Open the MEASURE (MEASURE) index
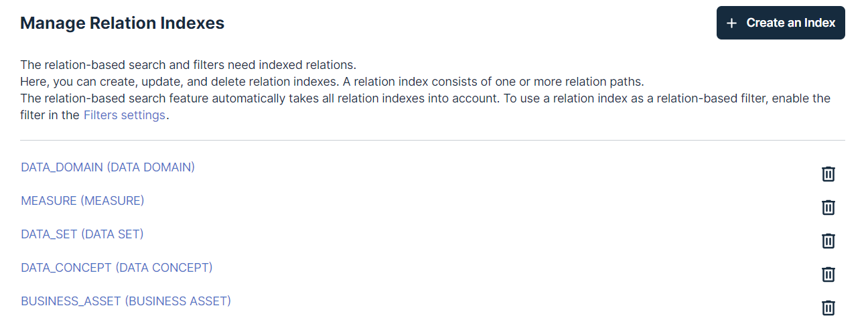Viewport: 868px width, 318px height. point(82,201)
